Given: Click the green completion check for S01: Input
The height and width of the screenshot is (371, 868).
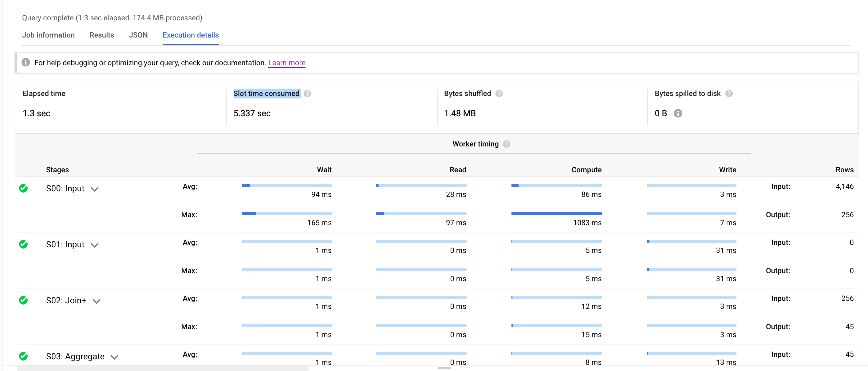Looking at the screenshot, I should (x=23, y=245).
